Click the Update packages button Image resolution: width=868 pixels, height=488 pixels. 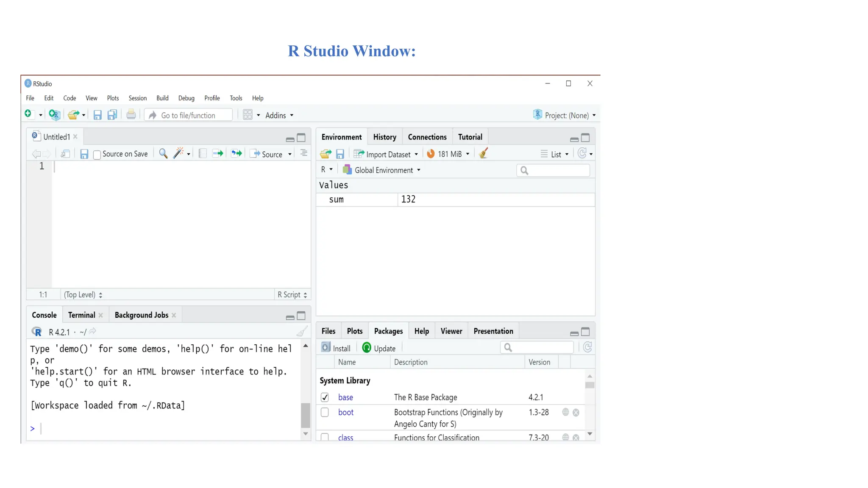click(x=379, y=348)
